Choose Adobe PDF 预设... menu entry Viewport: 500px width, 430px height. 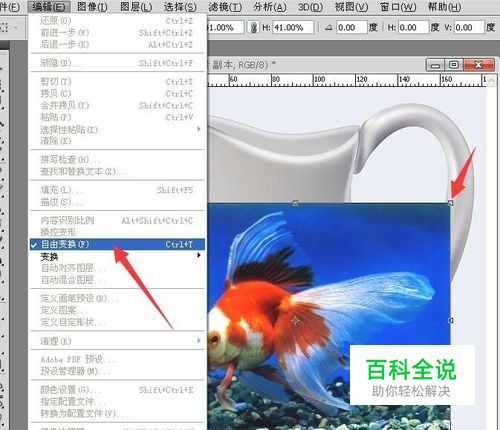point(117,359)
